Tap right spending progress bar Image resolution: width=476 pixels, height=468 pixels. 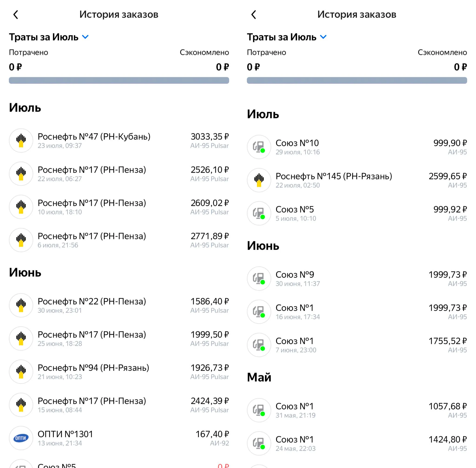click(357, 80)
